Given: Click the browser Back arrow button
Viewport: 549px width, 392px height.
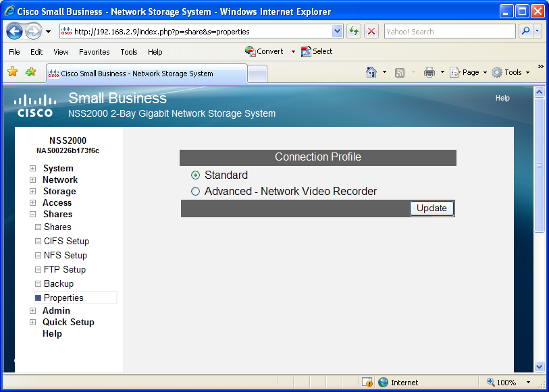Looking at the screenshot, I should (x=15, y=32).
